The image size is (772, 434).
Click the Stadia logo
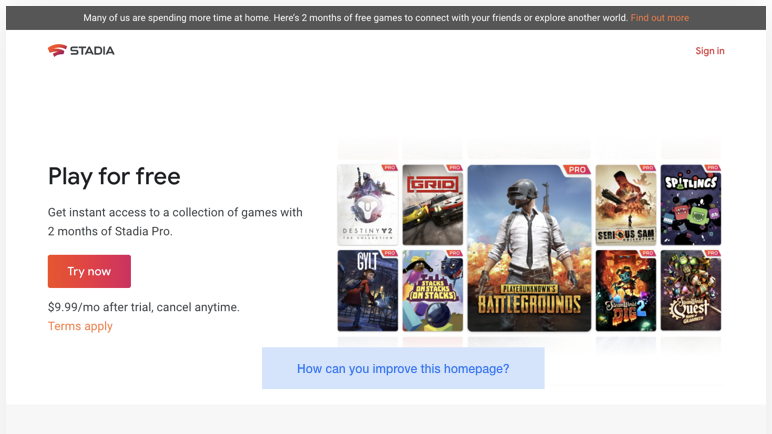tap(81, 50)
